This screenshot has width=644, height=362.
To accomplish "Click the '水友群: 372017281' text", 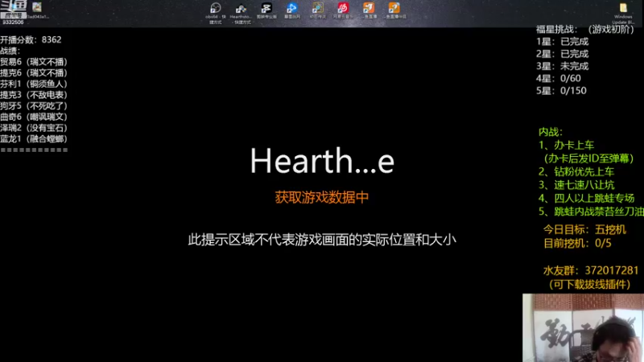I will (591, 270).
